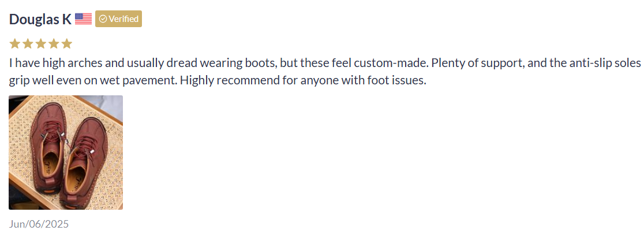The width and height of the screenshot is (644, 234).
Task: Click the review date Jun/06/2025
Action: tap(39, 224)
